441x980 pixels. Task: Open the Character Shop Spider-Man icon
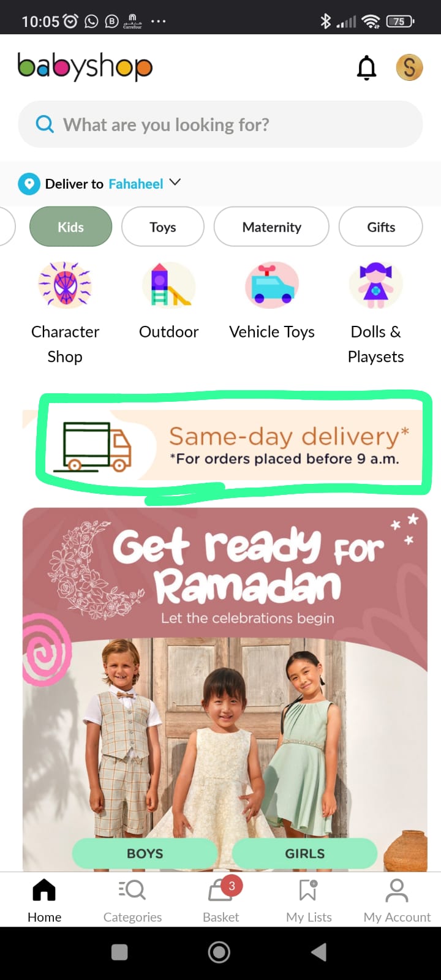pos(65,285)
